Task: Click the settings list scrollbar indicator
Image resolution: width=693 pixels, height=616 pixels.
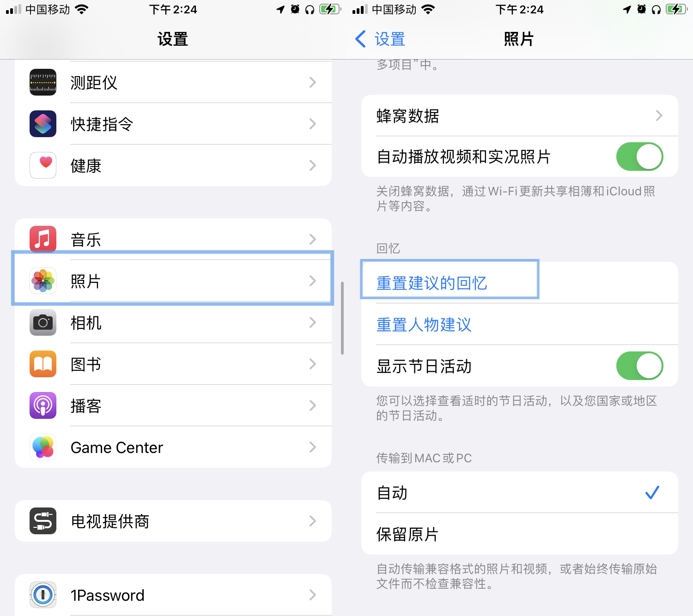Action: [342, 318]
